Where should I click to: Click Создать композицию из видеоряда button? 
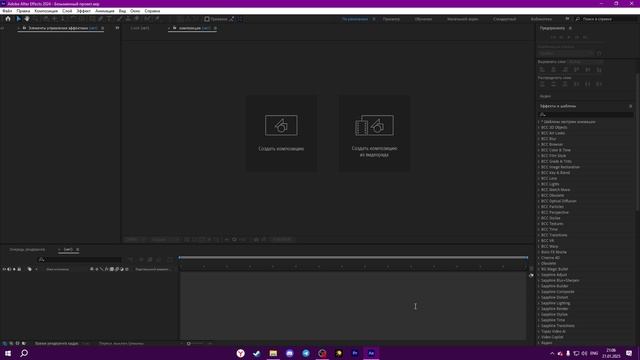374,133
